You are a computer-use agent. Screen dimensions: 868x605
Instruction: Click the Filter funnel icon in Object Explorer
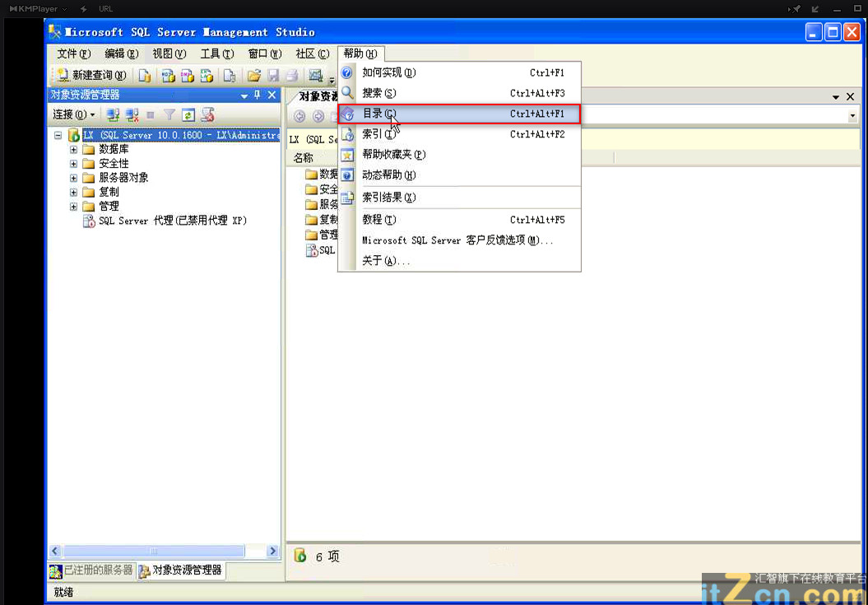[169, 115]
